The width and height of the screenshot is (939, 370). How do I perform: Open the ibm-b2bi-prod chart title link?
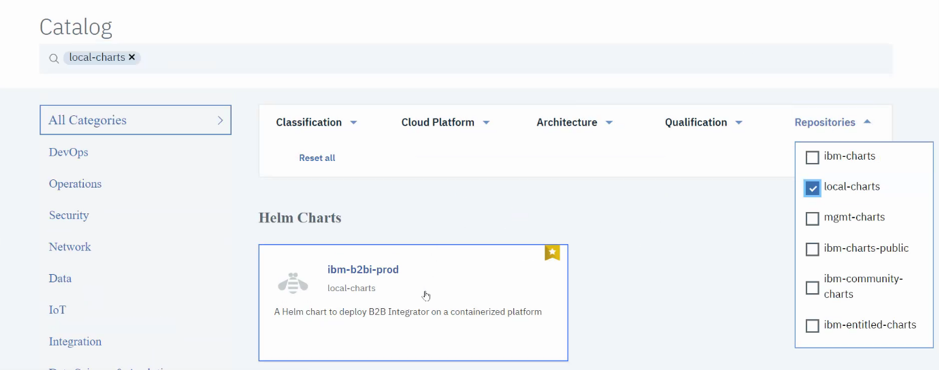[x=363, y=269]
